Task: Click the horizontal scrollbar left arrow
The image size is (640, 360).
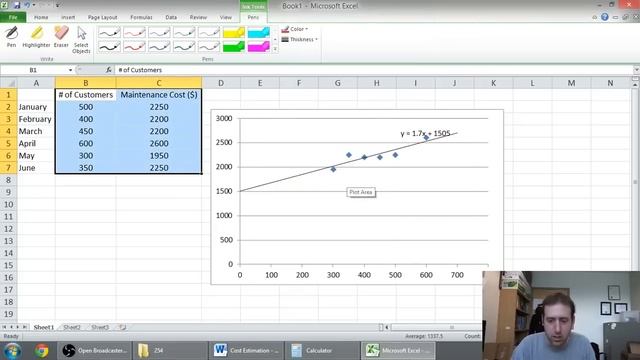Action: tap(387, 327)
